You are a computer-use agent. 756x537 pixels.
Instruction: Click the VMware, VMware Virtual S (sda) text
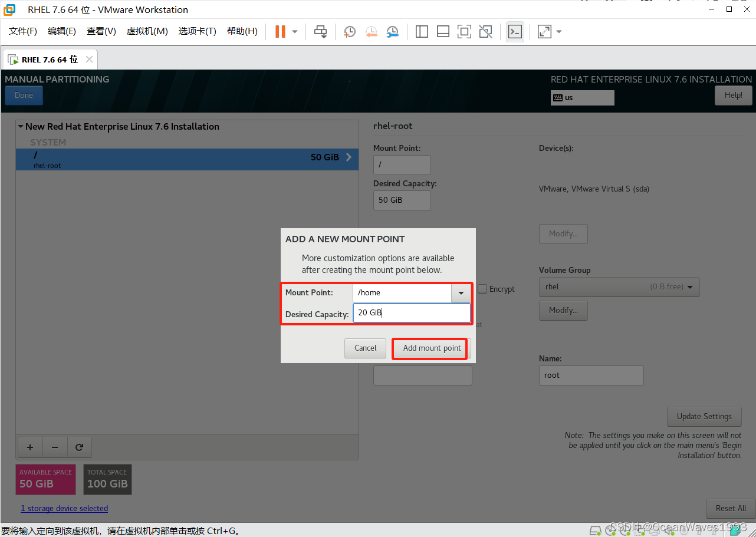point(594,189)
